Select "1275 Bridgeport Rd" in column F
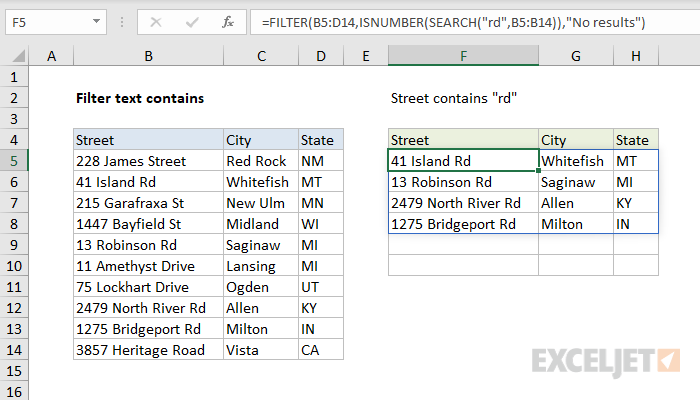The height and width of the screenshot is (400, 700). tap(463, 224)
